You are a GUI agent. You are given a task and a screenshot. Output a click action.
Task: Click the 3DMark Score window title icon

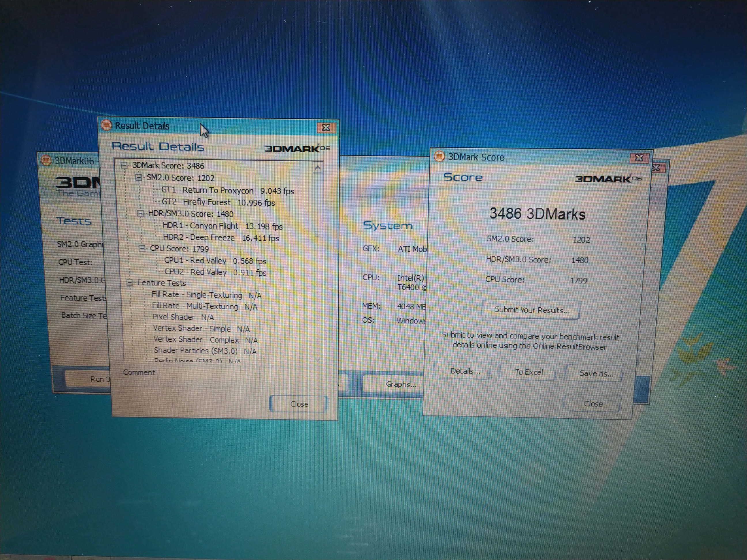pyautogui.click(x=439, y=156)
